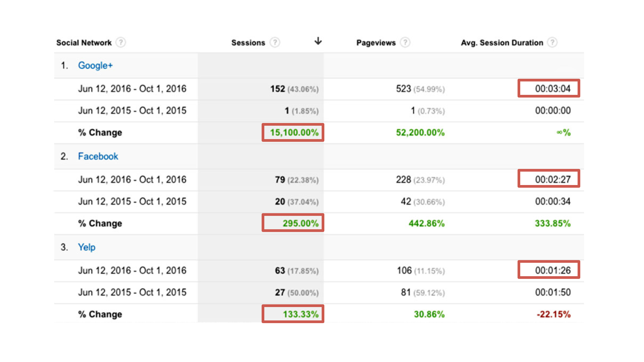Select Google+ 2015 duration 00:00:00
This screenshot has width=644, height=362.
(553, 110)
